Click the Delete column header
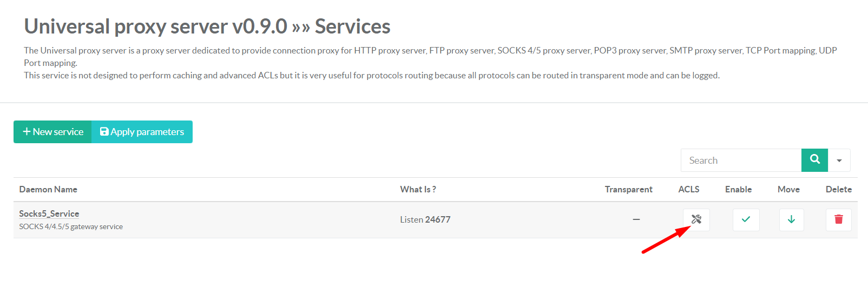 [x=838, y=189]
